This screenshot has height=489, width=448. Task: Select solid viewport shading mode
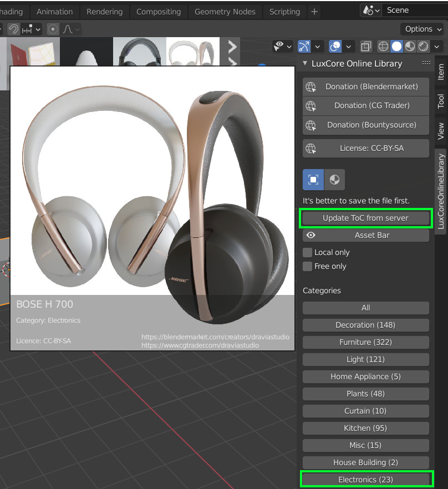(396, 47)
